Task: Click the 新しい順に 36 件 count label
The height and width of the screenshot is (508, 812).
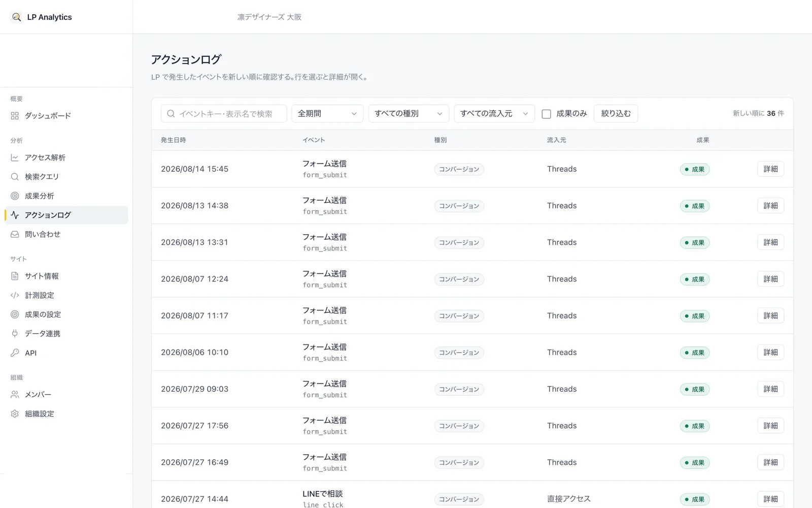Action: pyautogui.click(x=758, y=114)
